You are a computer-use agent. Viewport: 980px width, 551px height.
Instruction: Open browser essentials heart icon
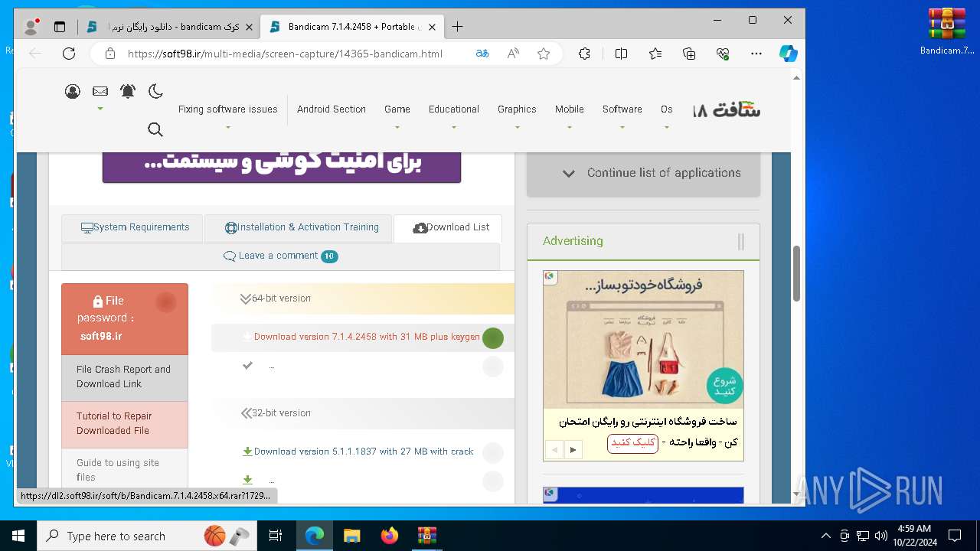tap(723, 54)
